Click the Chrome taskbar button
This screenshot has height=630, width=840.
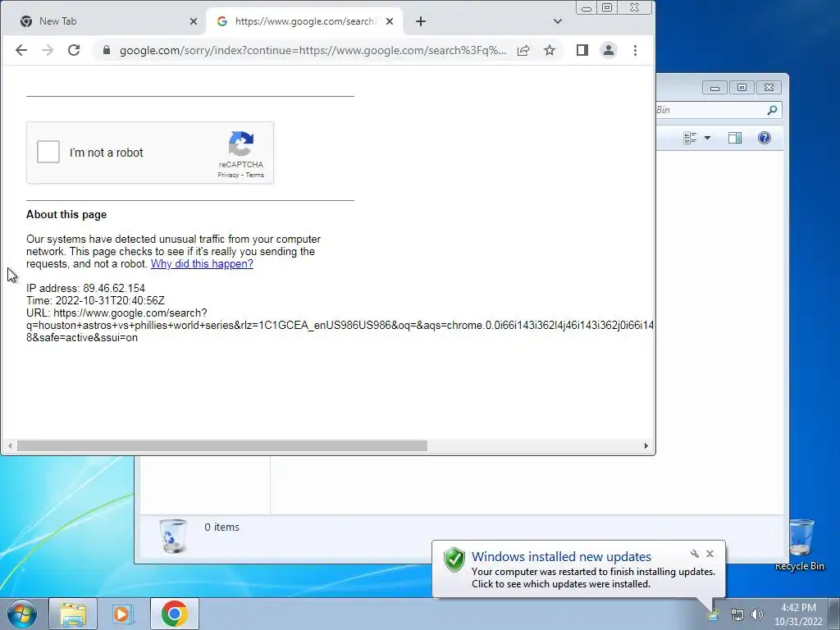[x=175, y=614]
